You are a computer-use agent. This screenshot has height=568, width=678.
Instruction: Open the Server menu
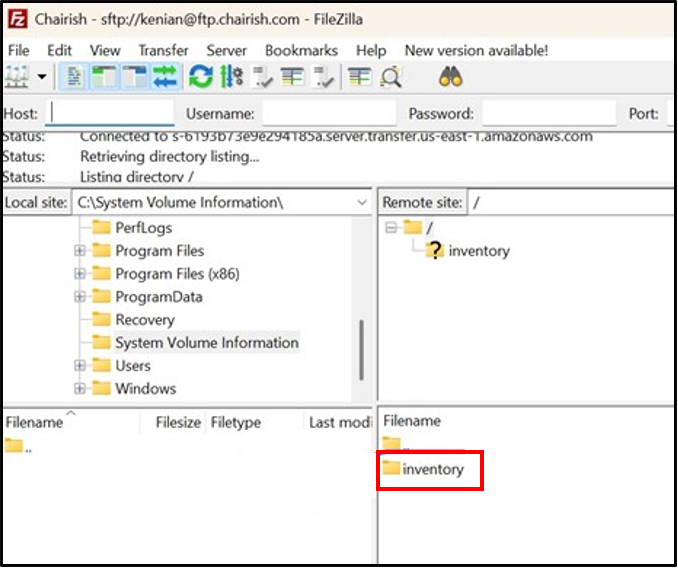coord(227,51)
